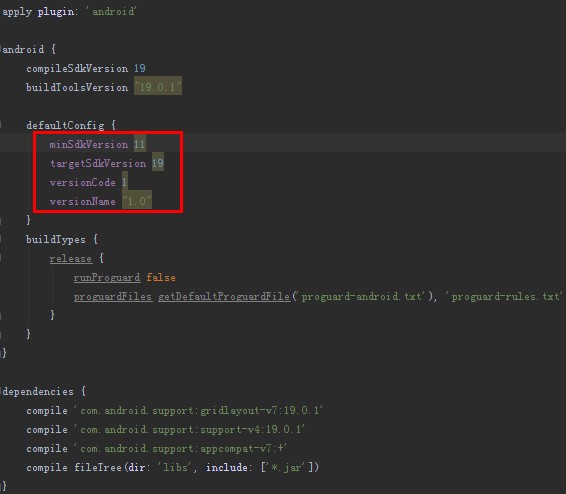Click the underlined proguardFiles method
The width and height of the screenshot is (566, 494).
pyautogui.click(x=113, y=297)
